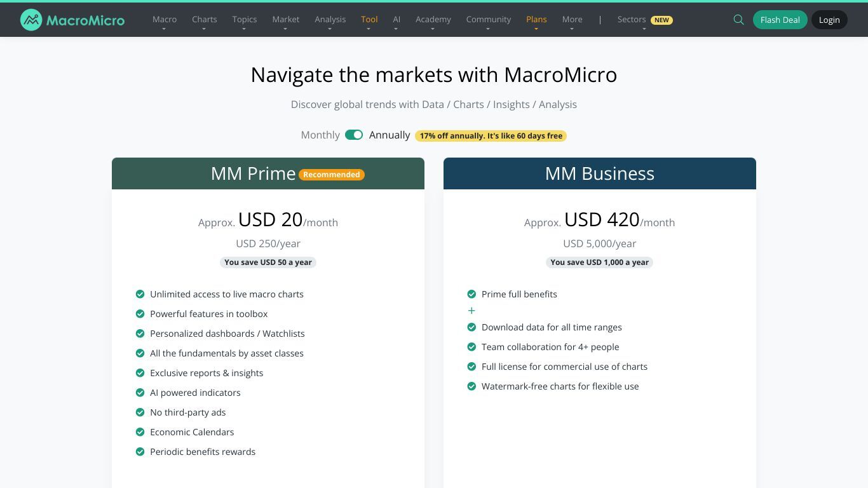Image resolution: width=868 pixels, height=488 pixels.
Task: Click the 17% off annually badge
Action: 491,136
